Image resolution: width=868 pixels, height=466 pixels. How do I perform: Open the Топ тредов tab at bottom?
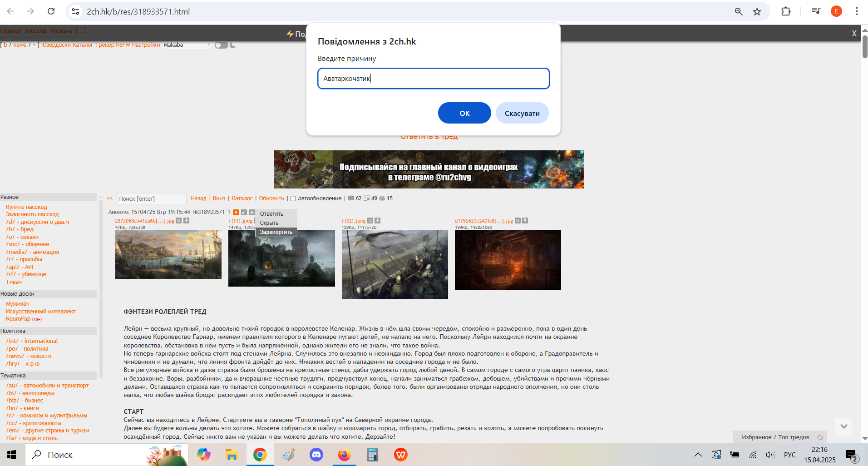794,437
